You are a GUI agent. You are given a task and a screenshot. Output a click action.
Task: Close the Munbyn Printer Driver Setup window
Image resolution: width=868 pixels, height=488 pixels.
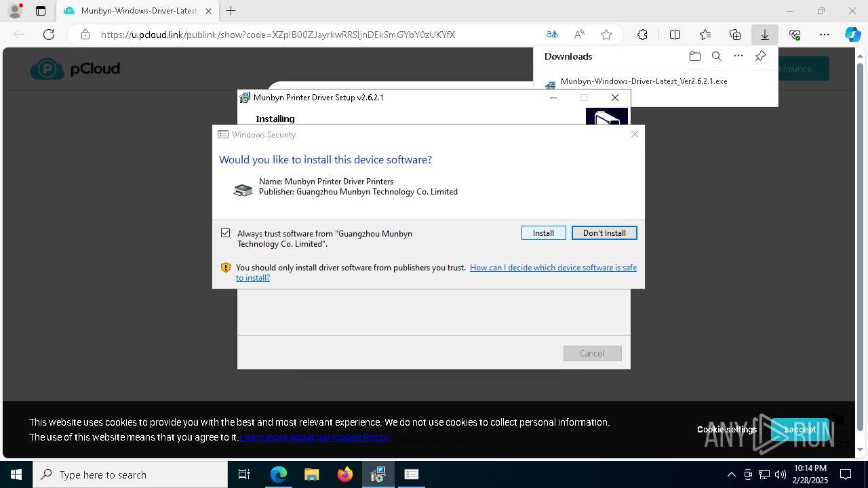point(615,98)
